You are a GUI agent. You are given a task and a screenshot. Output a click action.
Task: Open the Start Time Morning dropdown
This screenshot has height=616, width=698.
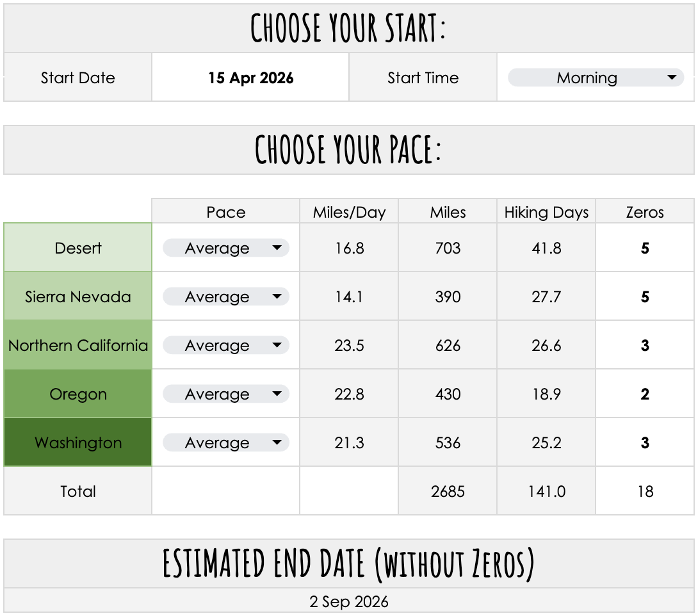tap(596, 77)
